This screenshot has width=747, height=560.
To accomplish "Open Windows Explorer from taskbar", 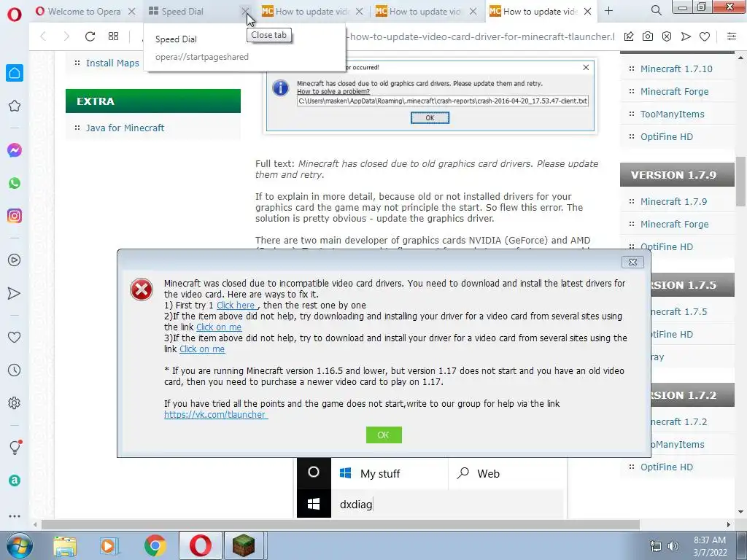I will 65,546.
